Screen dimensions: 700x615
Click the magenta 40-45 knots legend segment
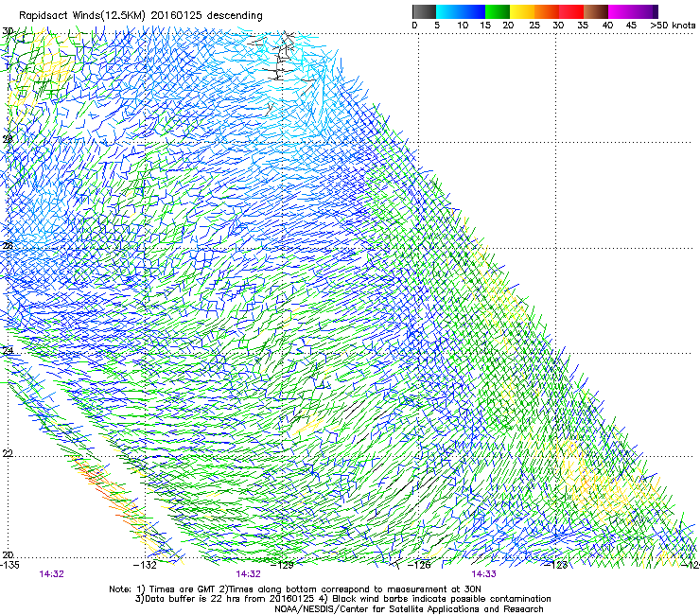click(621, 11)
